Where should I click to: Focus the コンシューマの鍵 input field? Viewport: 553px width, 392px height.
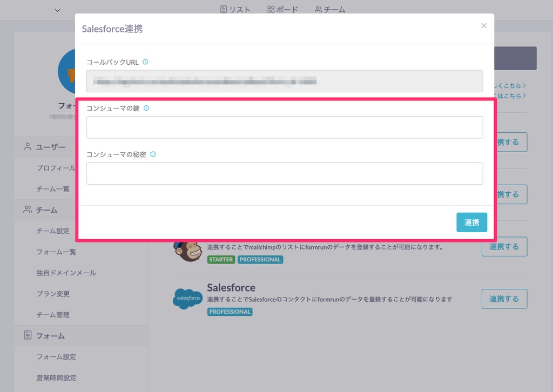pos(285,127)
